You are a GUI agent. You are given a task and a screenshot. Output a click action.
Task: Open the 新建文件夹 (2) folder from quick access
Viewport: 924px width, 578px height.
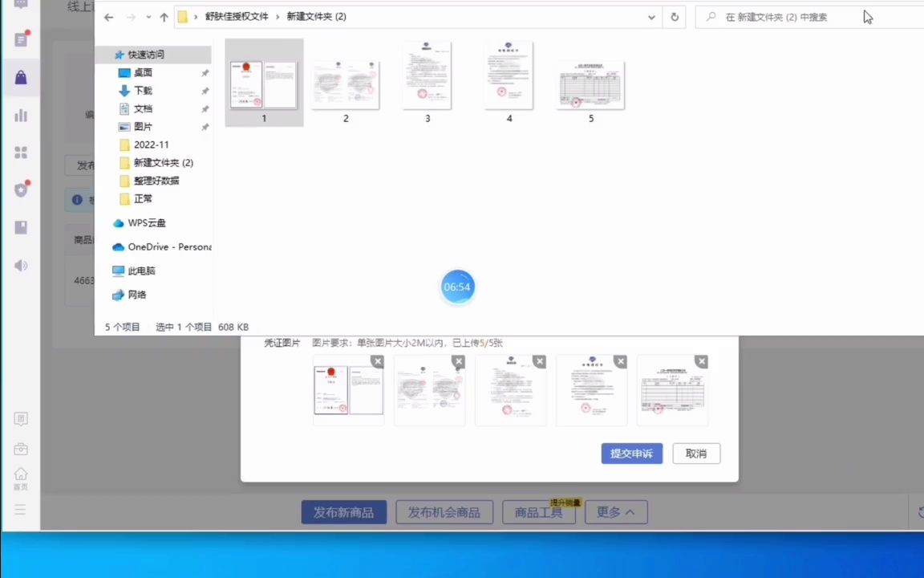(x=163, y=162)
